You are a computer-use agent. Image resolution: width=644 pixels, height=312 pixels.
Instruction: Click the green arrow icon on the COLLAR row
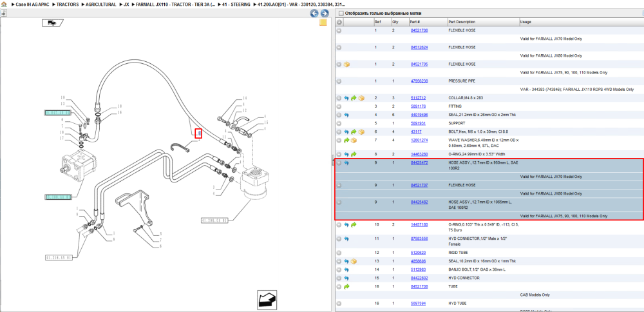coord(354,98)
